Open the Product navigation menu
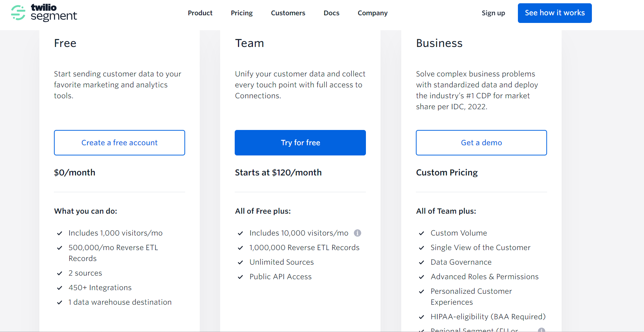The width and height of the screenshot is (644, 332). 200,13
